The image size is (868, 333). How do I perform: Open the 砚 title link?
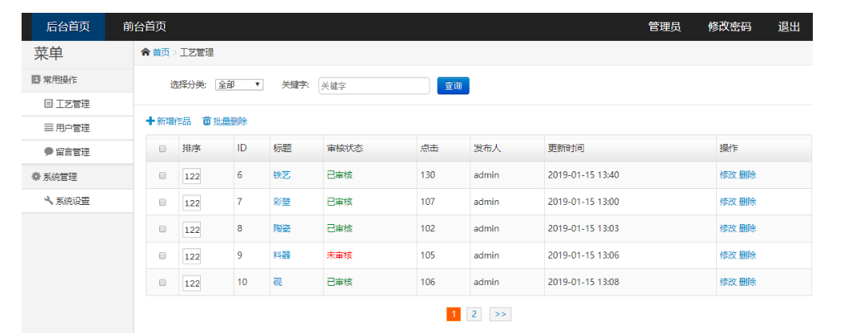pyautogui.click(x=278, y=282)
